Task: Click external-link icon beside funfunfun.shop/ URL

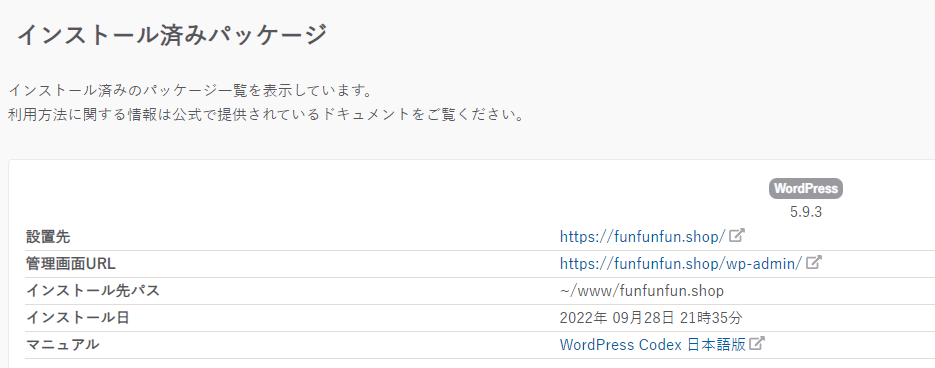Action: [738, 236]
